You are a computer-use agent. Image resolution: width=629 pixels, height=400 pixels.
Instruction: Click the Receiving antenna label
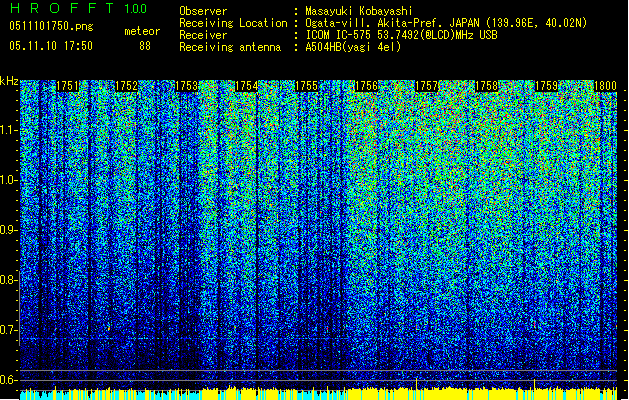(x=230, y=47)
